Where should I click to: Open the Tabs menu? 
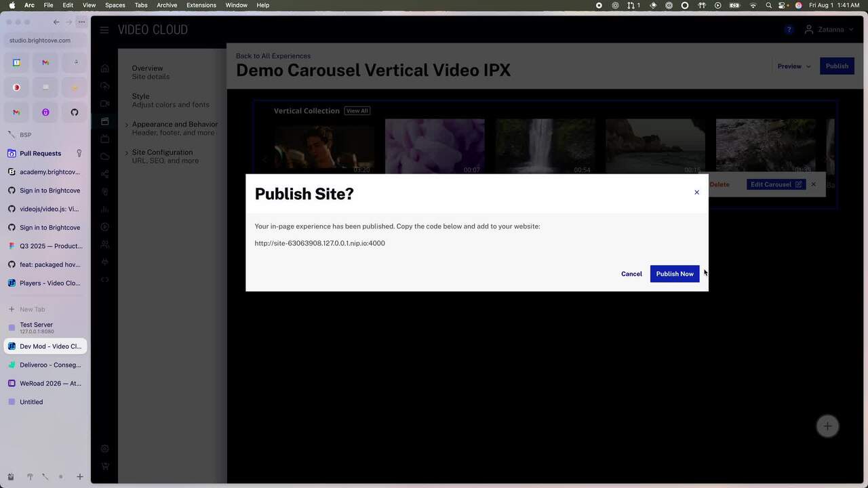click(140, 5)
